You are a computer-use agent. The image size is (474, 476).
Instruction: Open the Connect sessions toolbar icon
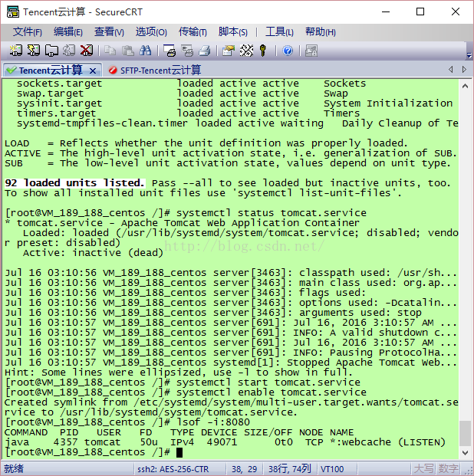pos(16,51)
